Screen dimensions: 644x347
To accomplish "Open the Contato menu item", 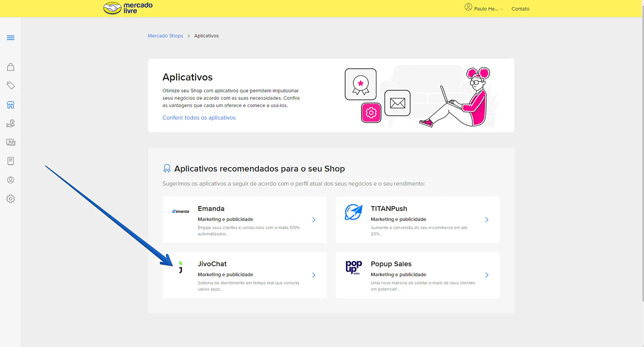I will pyautogui.click(x=520, y=9).
